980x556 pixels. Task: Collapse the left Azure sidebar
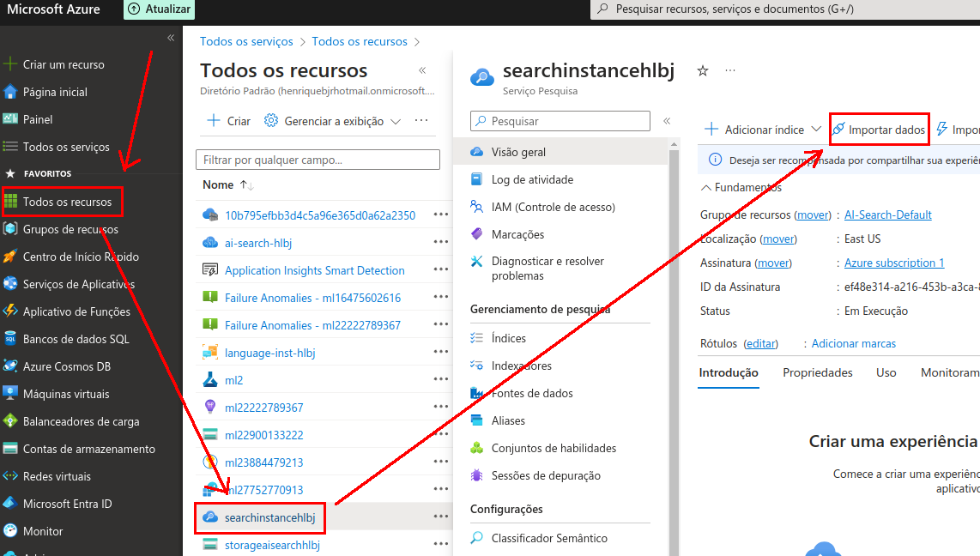[x=171, y=38]
